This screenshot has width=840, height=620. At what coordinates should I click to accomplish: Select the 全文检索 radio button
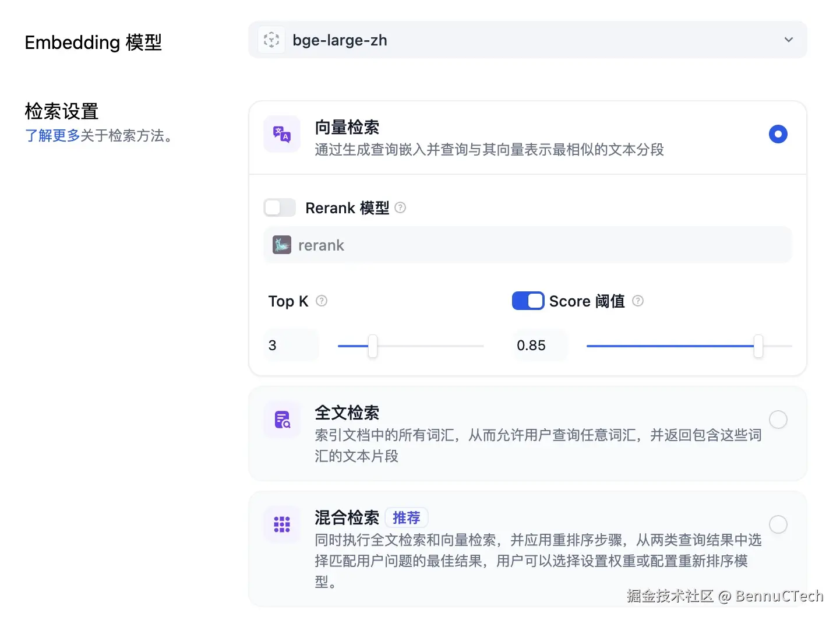[x=778, y=420]
